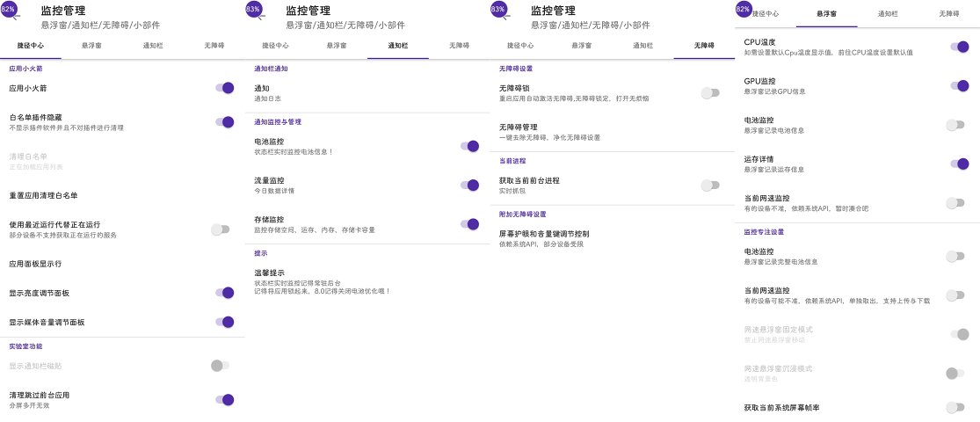This screenshot has width=980, height=422.
Task: Toggle 网速悬浮窗固定模式 switch
Action: [960, 334]
